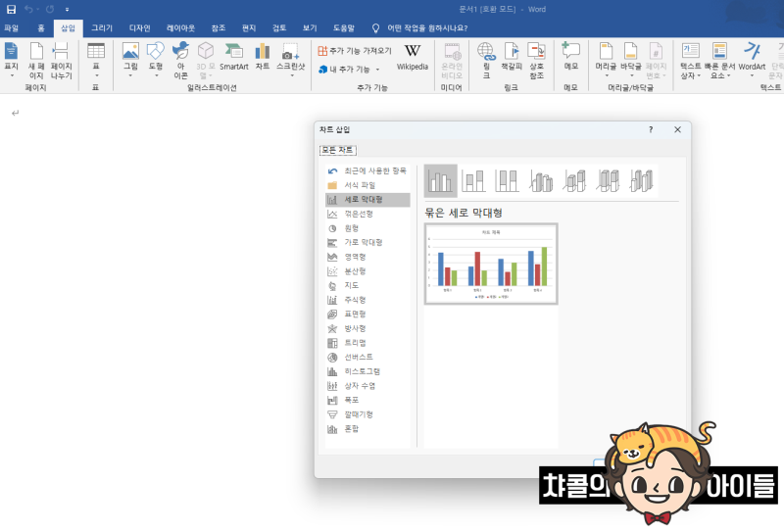784x532 pixels.
Task: Click the Wikipedia add-in button
Action: tap(412, 57)
